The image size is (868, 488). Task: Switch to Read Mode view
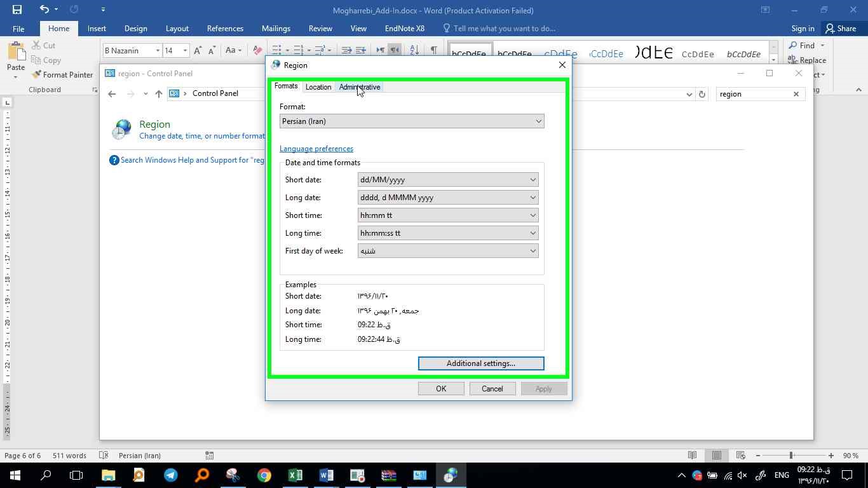692,456
